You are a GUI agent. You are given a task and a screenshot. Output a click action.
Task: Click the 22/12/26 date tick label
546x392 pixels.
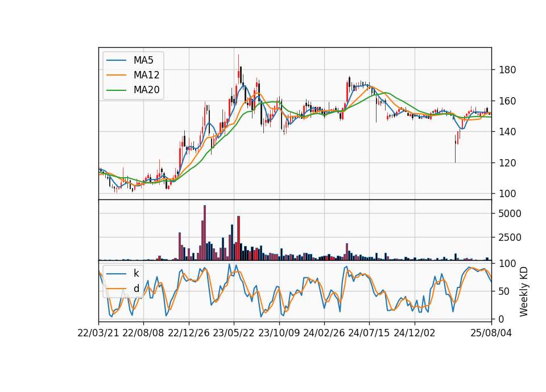pos(189,333)
